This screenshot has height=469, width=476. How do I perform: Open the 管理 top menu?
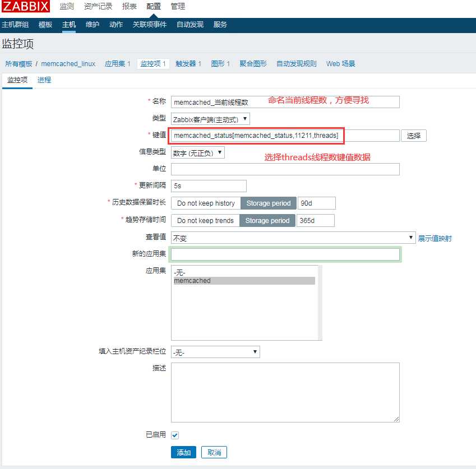pyautogui.click(x=178, y=6)
